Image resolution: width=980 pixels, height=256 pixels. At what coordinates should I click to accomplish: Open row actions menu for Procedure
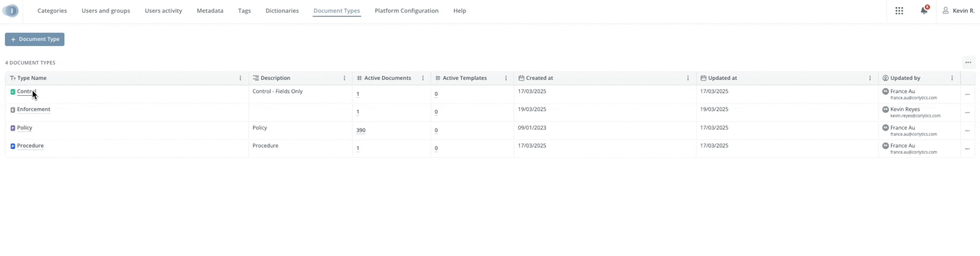[x=967, y=149]
